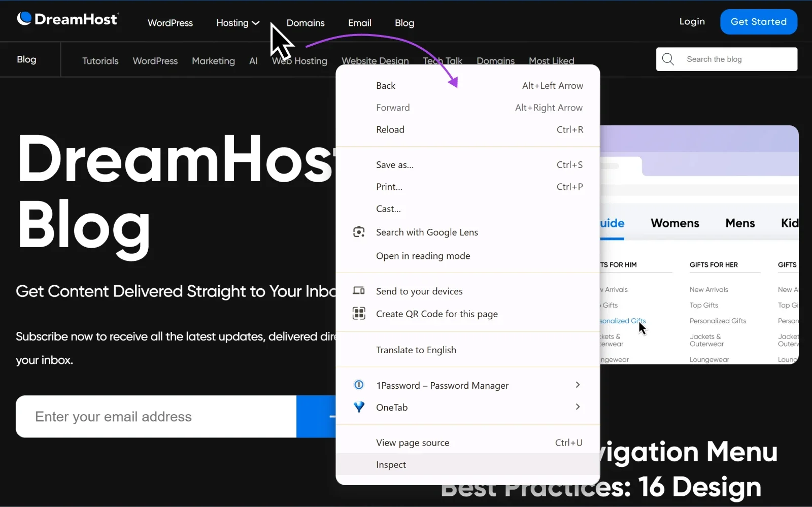Choose Create QR Code for this page
812x507 pixels.
click(x=467, y=314)
